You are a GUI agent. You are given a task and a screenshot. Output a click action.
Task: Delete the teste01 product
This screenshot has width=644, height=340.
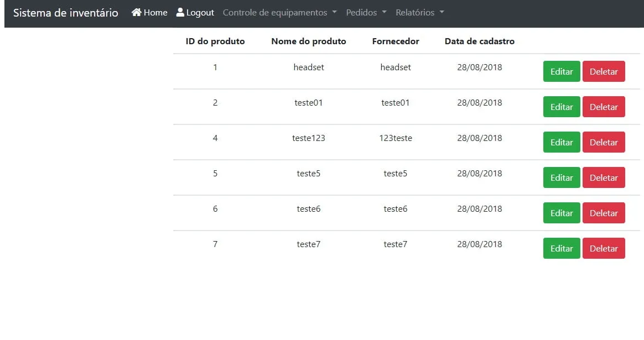click(x=604, y=107)
